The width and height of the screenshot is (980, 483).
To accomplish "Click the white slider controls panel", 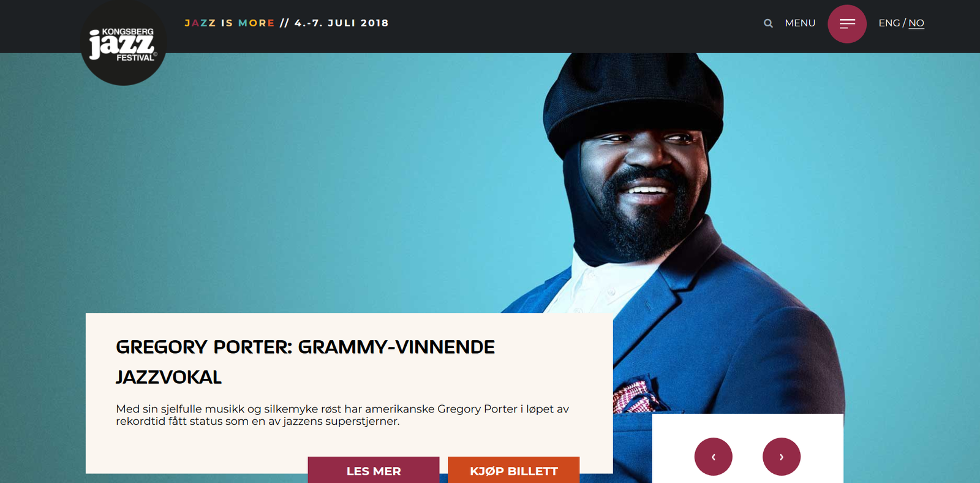I will click(x=748, y=448).
